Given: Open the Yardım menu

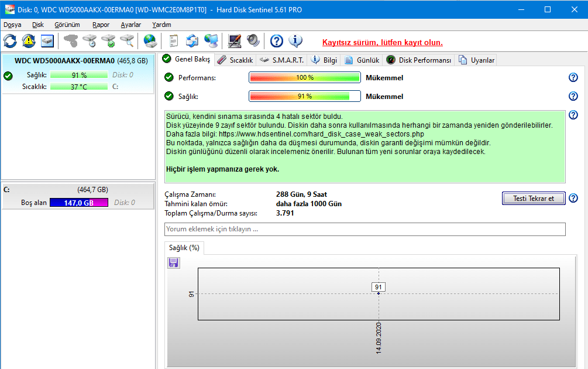Looking at the screenshot, I should [x=161, y=25].
